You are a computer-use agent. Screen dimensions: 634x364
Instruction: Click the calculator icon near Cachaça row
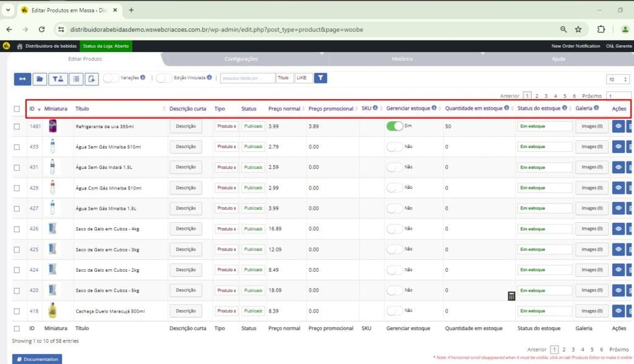point(511,296)
